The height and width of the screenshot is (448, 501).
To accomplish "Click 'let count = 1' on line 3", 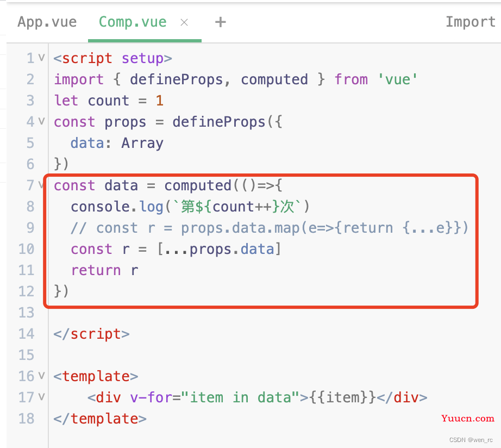I will click(109, 101).
